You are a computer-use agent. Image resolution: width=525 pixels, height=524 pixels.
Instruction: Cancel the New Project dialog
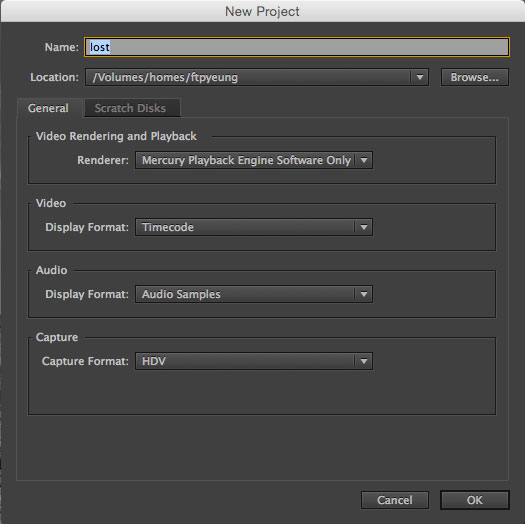395,500
